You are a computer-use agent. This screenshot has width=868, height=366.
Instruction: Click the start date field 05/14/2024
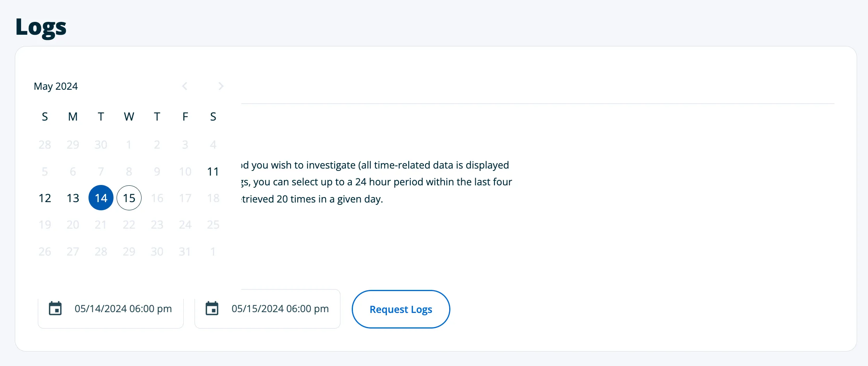coord(123,309)
